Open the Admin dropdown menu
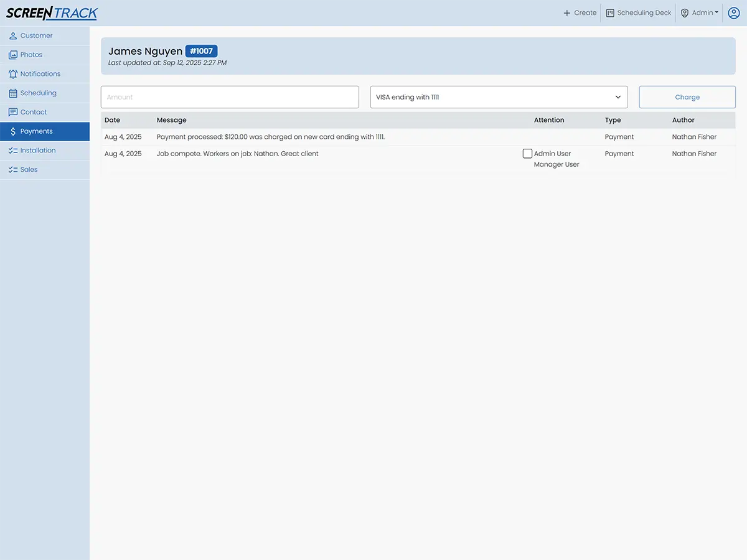Image resolution: width=747 pixels, height=560 pixels. (700, 13)
